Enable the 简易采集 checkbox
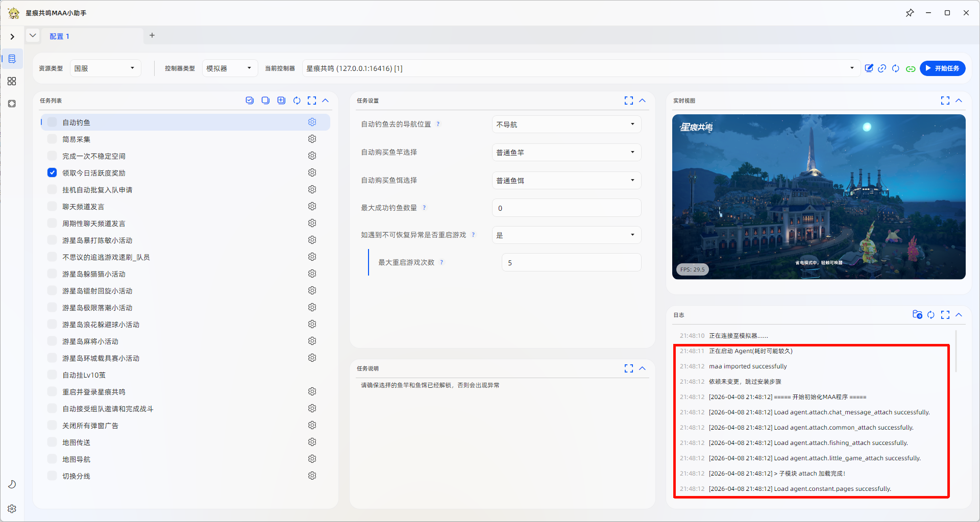 click(52, 139)
